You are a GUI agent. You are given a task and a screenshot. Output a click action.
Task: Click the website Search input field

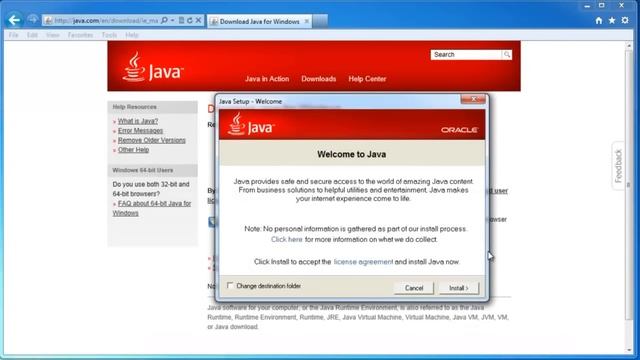pos(466,55)
